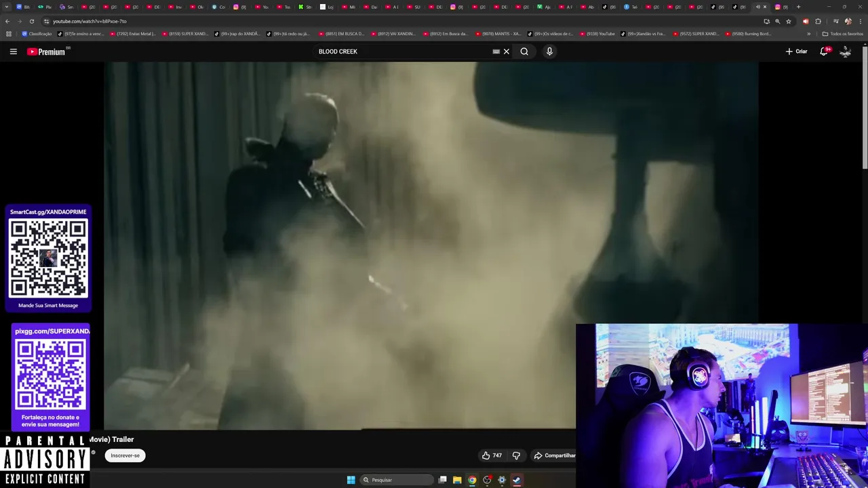The height and width of the screenshot is (488, 868).
Task: Open the (9338) YouTube bookmark
Action: pos(597,34)
